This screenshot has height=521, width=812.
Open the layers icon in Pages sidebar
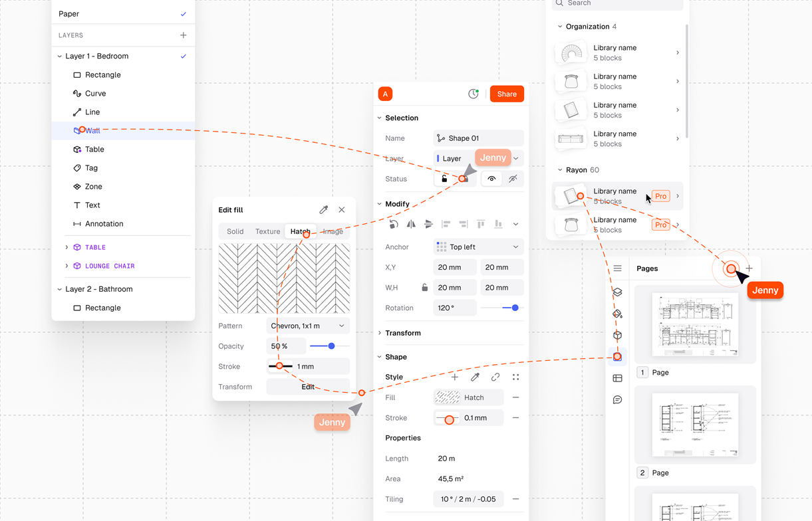(x=617, y=292)
